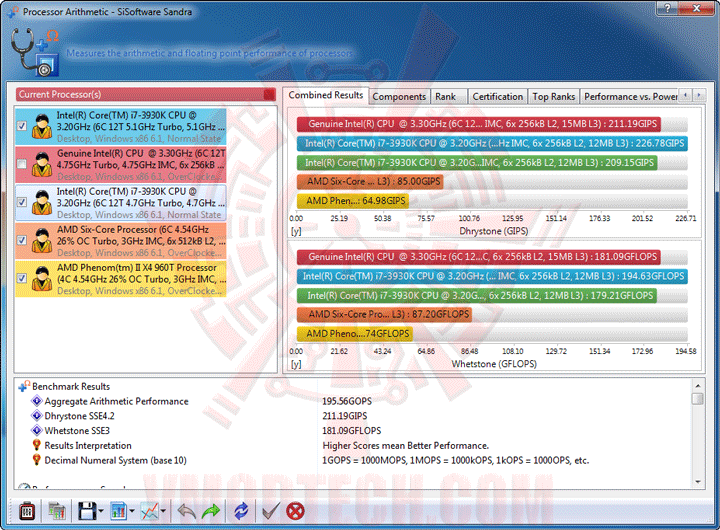This screenshot has height=530, width=720.
Task: Uncheck the i7-3930K 4.7GHz Turbo processor
Action: [22, 202]
